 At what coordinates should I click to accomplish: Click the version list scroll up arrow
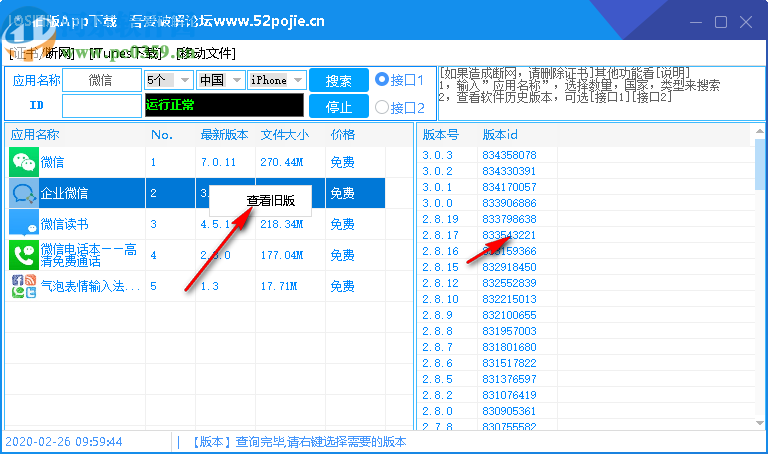click(760, 131)
